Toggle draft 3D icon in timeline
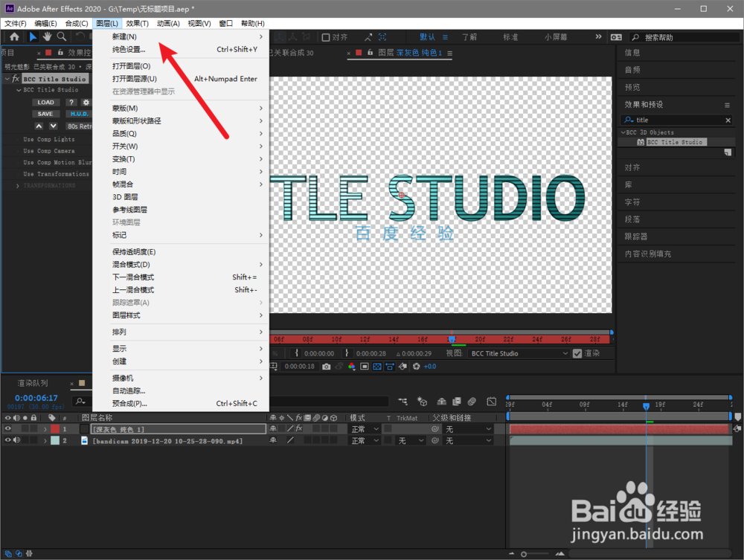Screen dimensions: 744x560 [x=423, y=402]
